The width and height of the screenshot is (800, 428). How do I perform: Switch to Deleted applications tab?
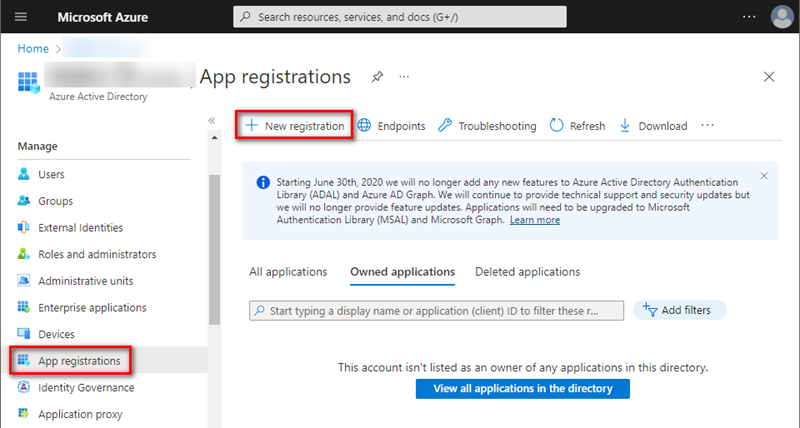527,271
